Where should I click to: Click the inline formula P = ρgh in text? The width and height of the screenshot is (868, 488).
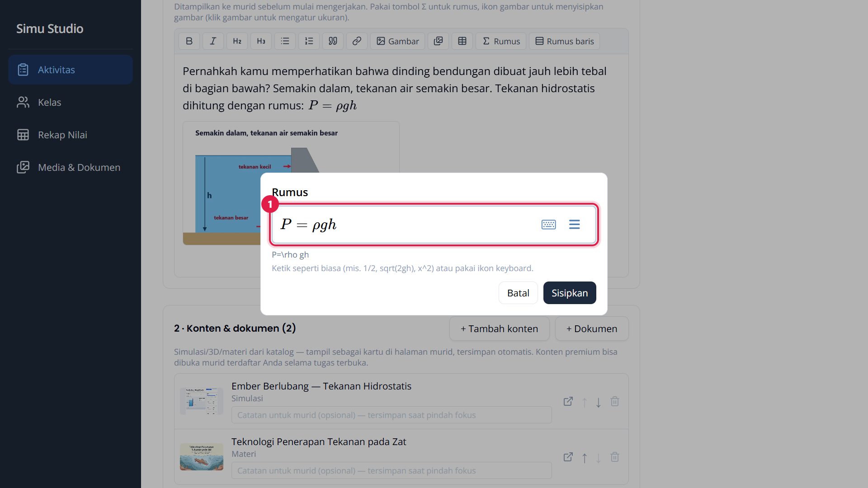click(x=333, y=105)
